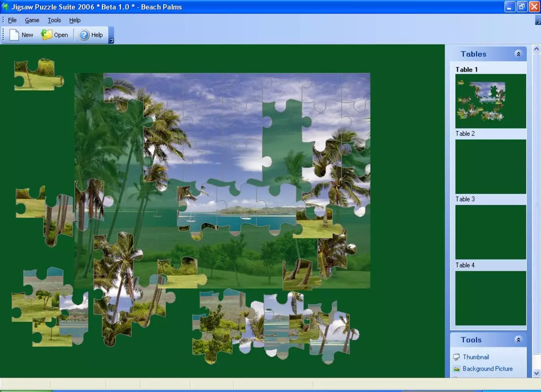Select the Table 2 thumbnail
This screenshot has height=392, width=541.
(x=490, y=166)
